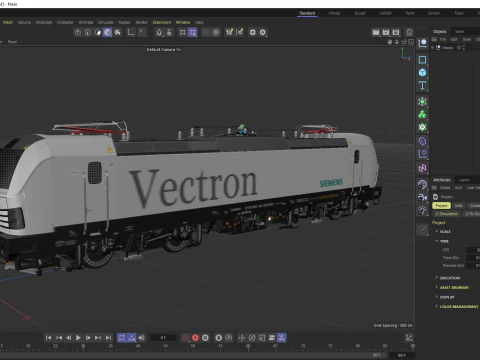
Task: Switch to the Layers tab beside Attributes
Action: (464, 180)
